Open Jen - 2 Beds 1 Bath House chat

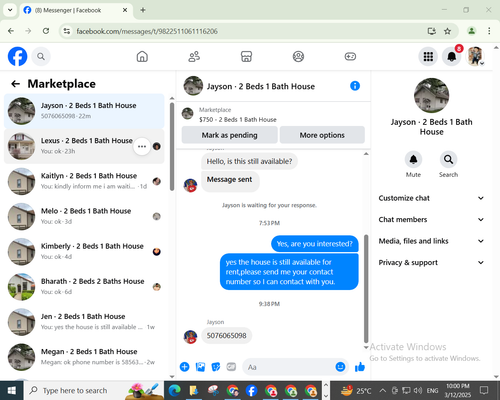click(x=84, y=322)
